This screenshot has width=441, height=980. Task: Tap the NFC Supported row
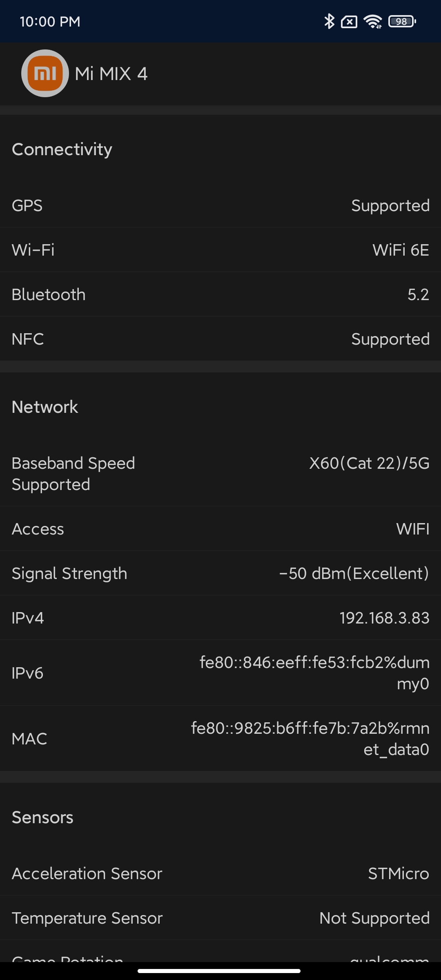(220, 339)
